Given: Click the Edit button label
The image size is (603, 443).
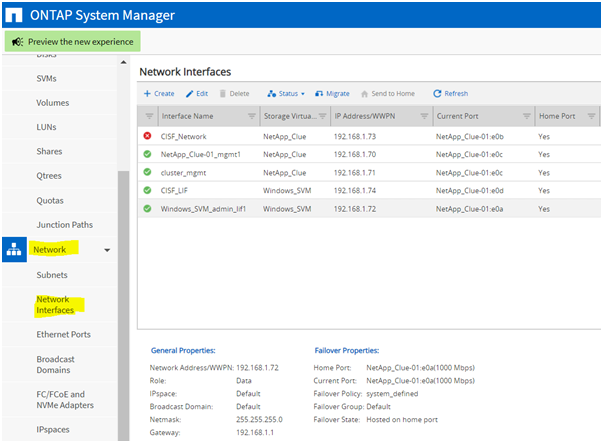Looking at the screenshot, I should coord(202,93).
